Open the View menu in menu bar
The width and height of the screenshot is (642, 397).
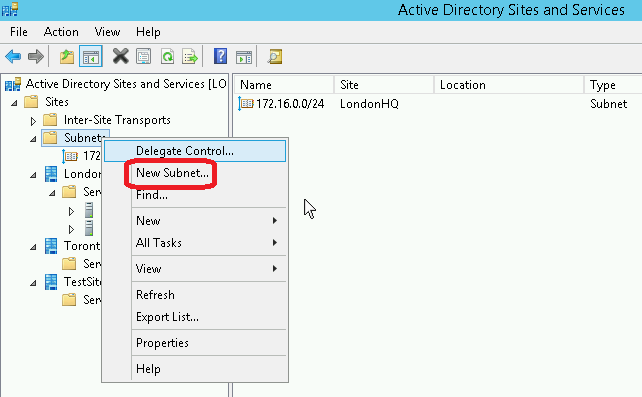click(107, 32)
